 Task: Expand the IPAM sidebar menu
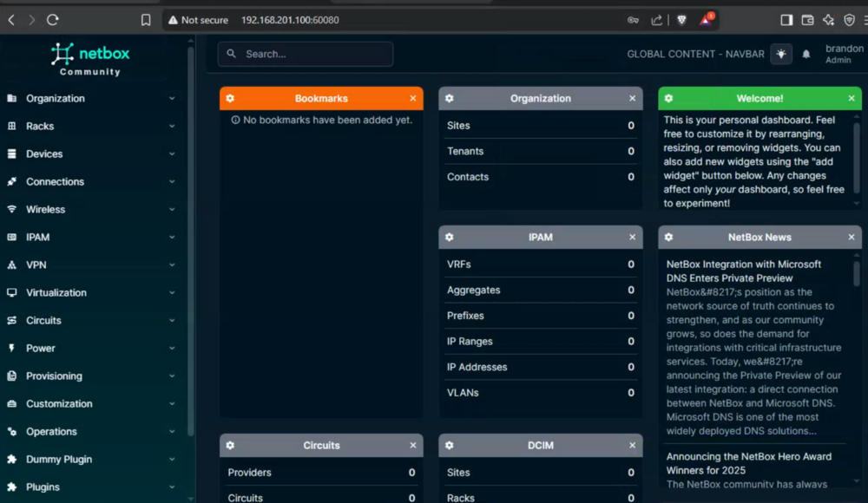(x=91, y=238)
